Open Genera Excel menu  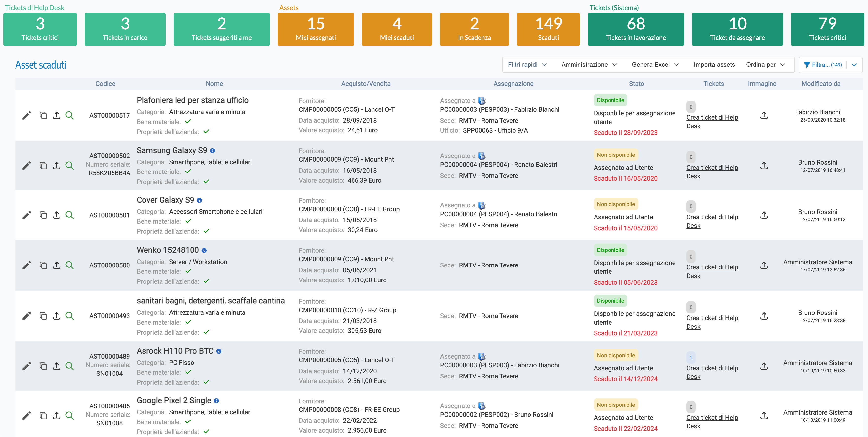point(655,65)
